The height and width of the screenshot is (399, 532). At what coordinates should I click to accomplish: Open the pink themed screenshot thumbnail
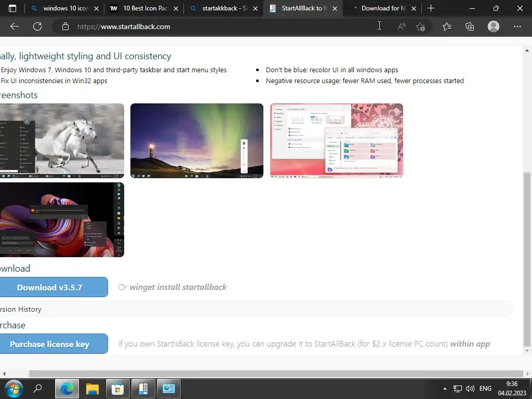[337, 141]
